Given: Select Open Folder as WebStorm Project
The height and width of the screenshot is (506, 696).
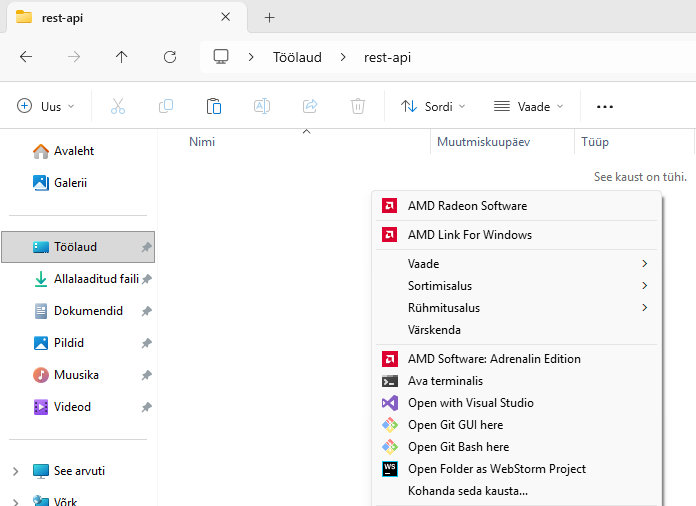Looking at the screenshot, I should [x=496, y=469].
